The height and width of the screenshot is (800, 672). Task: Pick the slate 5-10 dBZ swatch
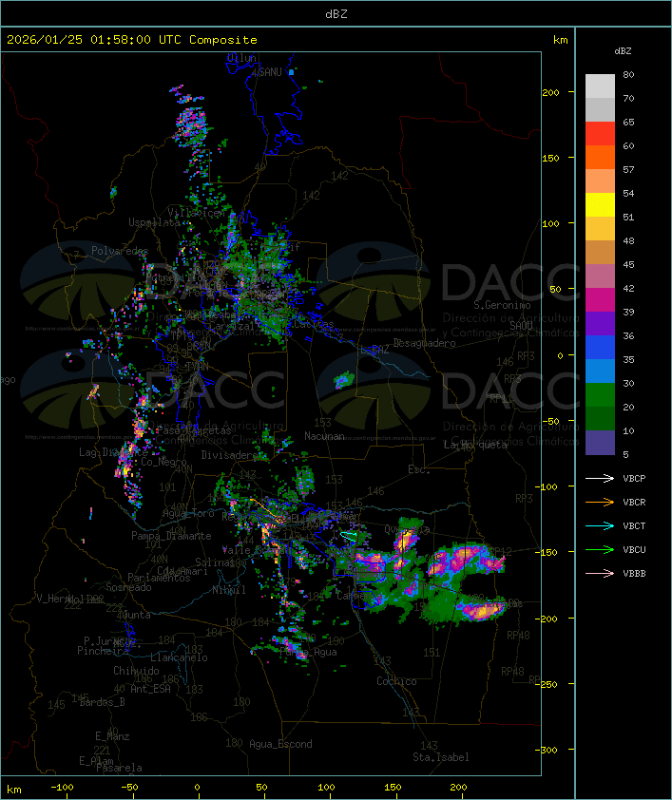[600, 443]
